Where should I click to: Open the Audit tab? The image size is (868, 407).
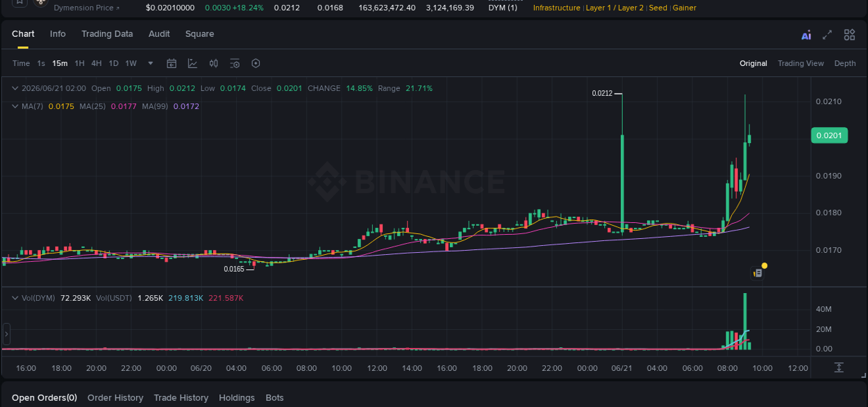coord(159,34)
